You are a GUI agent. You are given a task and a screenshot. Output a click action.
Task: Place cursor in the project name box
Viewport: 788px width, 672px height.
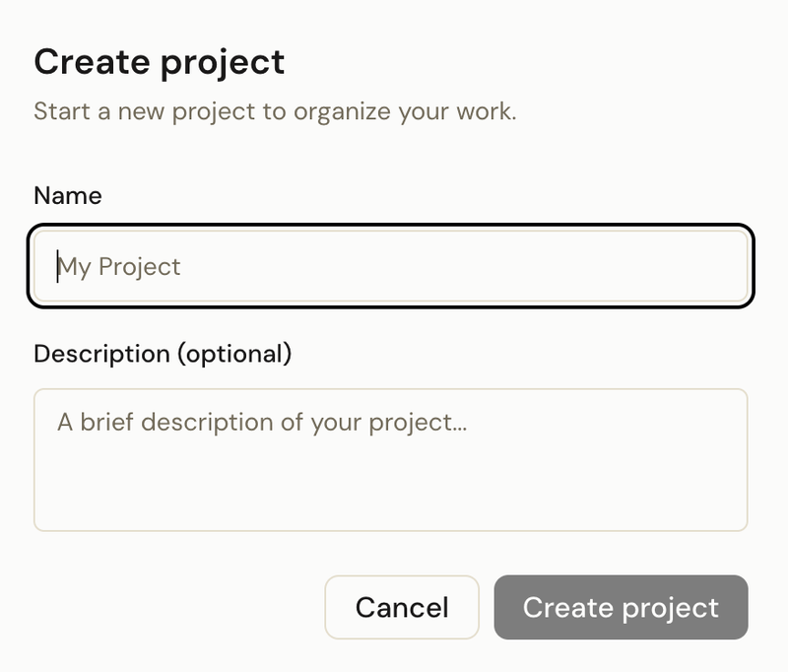[x=390, y=266]
